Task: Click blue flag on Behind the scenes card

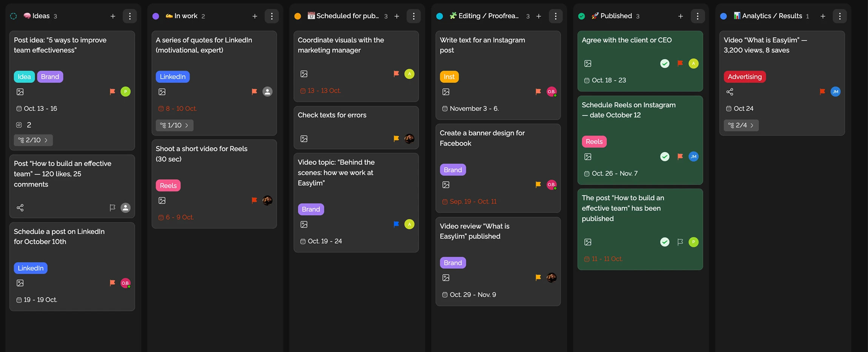Action: [396, 224]
